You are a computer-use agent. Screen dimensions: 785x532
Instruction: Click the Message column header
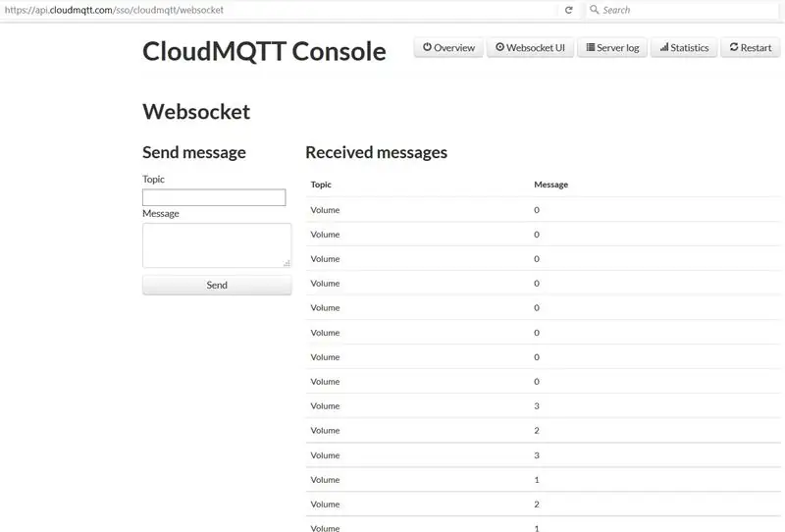tap(550, 185)
